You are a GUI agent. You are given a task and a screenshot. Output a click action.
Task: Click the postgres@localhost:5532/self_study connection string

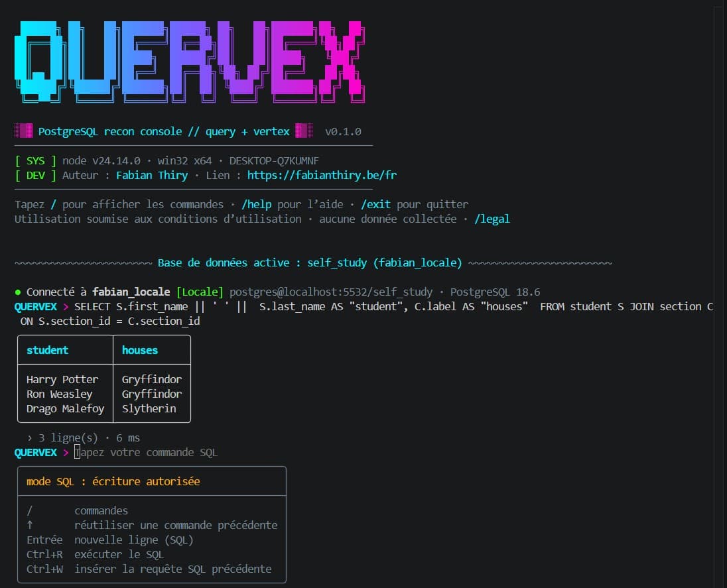tap(330, 292)
